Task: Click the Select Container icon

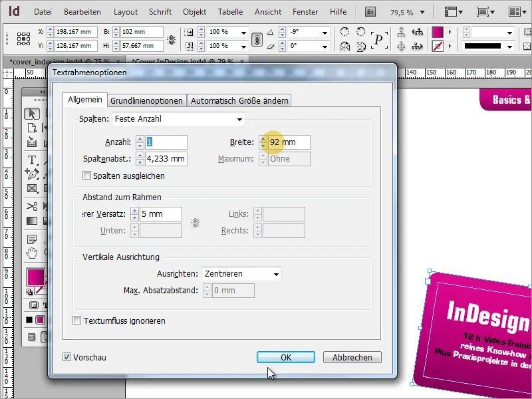Action: [401, 32]
